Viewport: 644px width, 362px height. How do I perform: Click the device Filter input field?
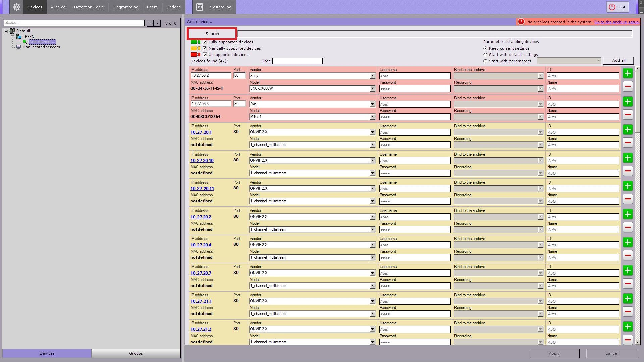(297, 61)
